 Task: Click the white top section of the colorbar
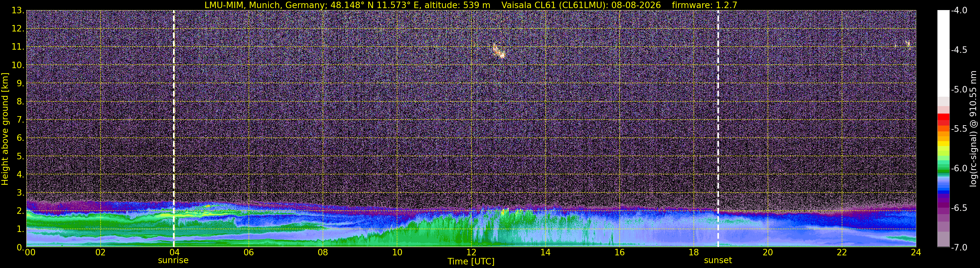click(x=944, y=53)
